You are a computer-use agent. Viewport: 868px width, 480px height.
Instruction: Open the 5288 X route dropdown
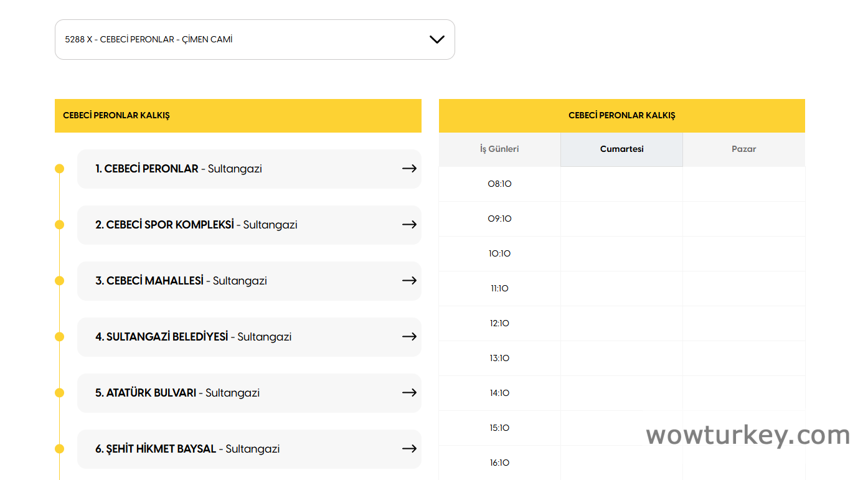pos(249,39)
